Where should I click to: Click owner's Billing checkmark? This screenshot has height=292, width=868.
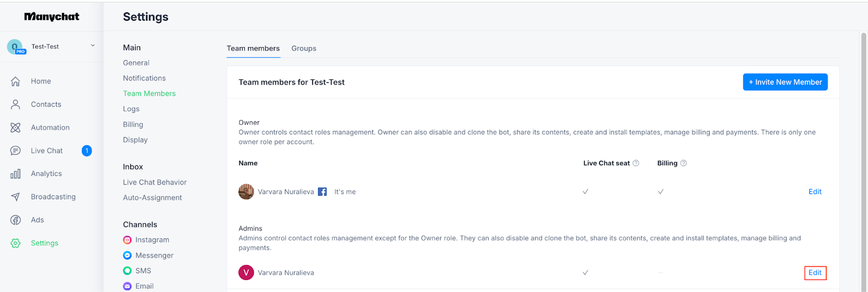tap(661, 192)
